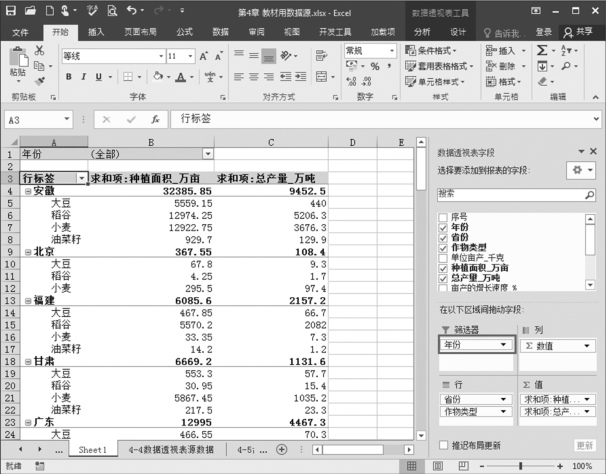Uncheck the 省份 field checkbox

(x=443, y=237)
